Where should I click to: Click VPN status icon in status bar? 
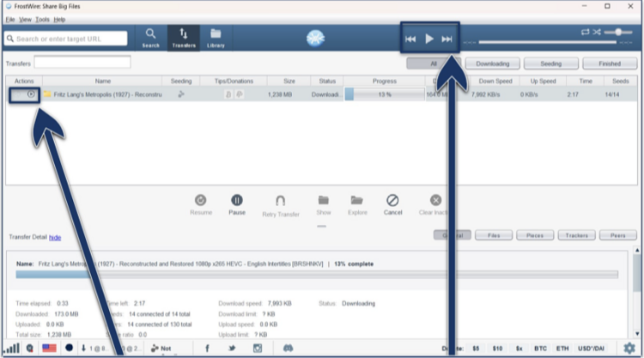pos(29,349)
